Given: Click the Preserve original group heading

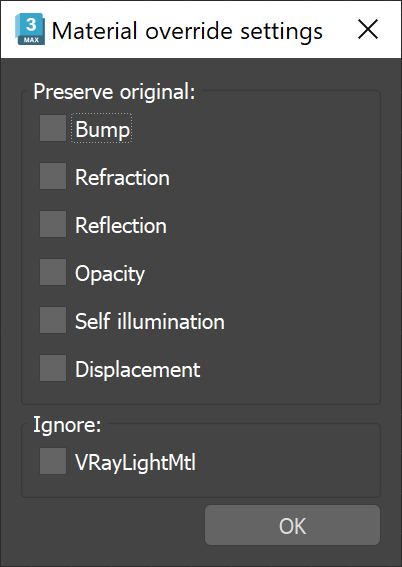Looking at the screenshot, I should 114,92.
